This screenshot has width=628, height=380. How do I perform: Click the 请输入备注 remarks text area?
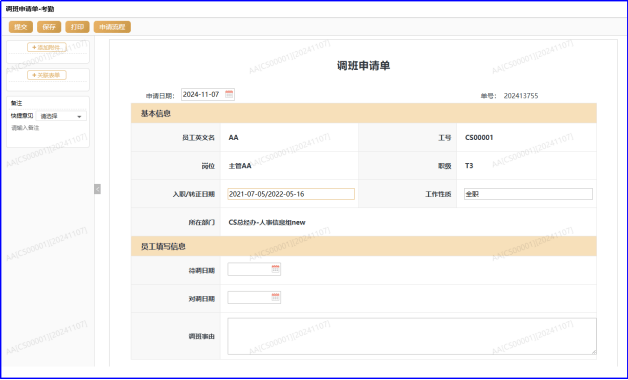pyautogui.click(x=48, y=134)
